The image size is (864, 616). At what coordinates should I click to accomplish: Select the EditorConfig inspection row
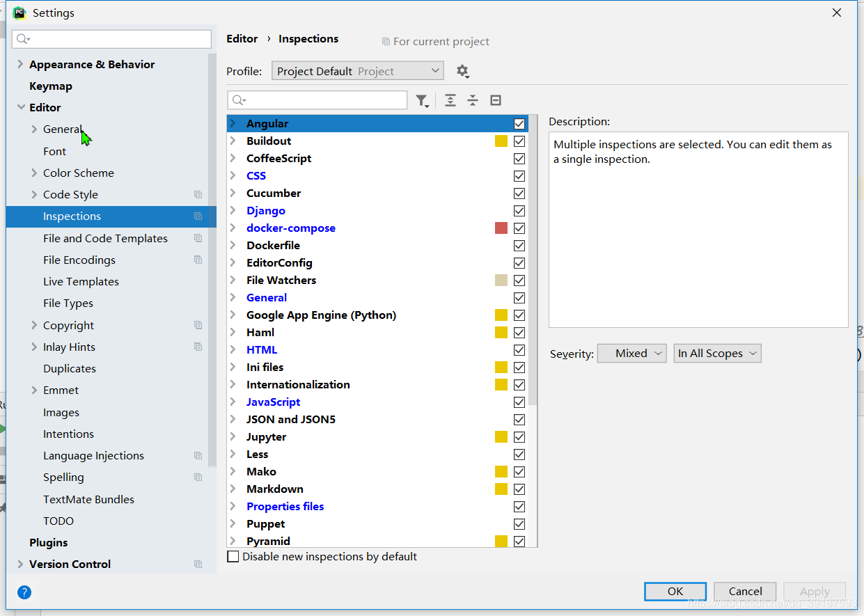377,262
